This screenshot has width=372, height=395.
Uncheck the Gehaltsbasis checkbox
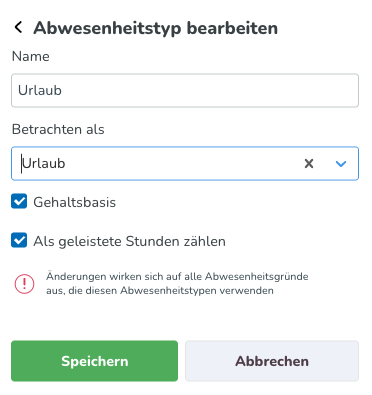[x=19, y=202]
